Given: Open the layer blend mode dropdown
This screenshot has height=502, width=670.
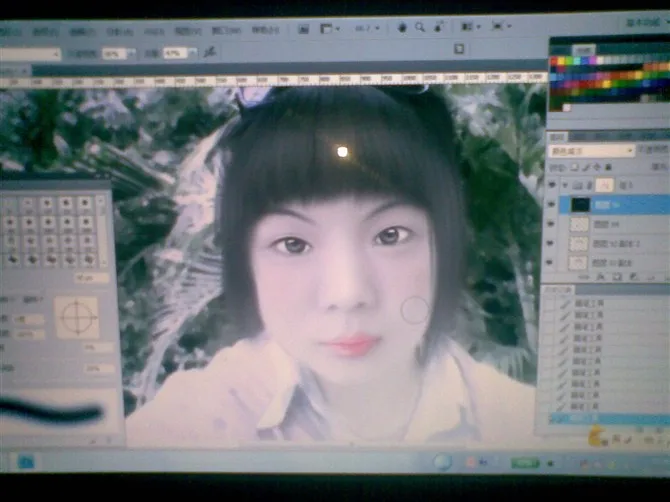Looking at the screenshot, I should (x=590, y=151).
